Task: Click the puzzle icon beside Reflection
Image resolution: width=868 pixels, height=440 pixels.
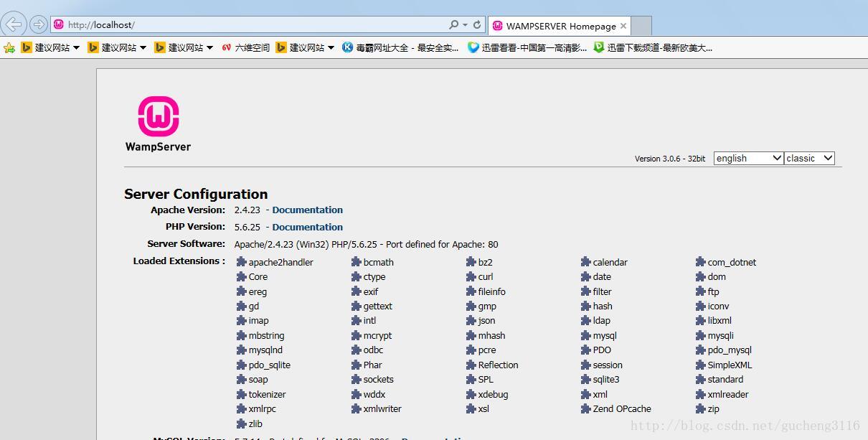Action: [471, 365]
